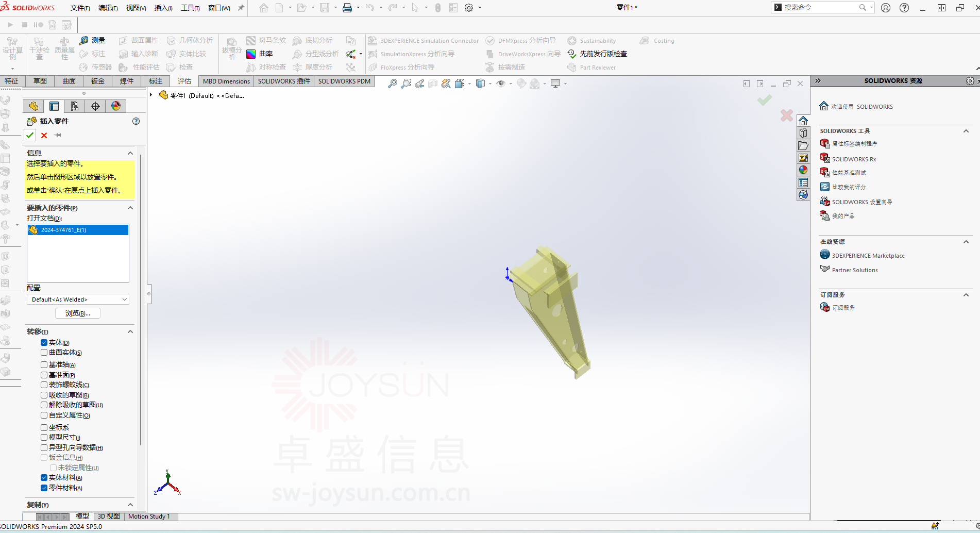Cancel insert part with red X
This screenshot has width=980, height=533.
44,135
